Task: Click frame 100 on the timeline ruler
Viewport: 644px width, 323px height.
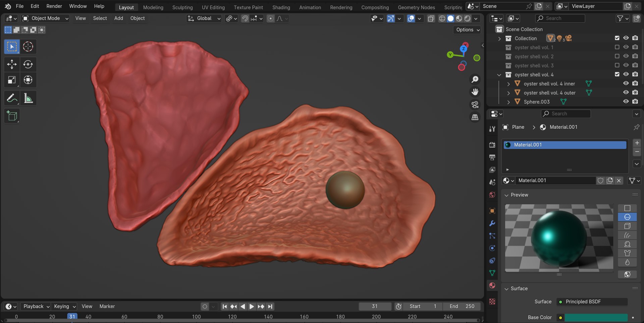Action: (197, 317)
